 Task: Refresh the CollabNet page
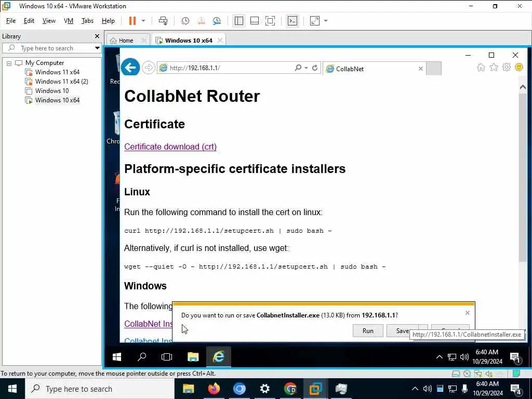click(315, 68)
